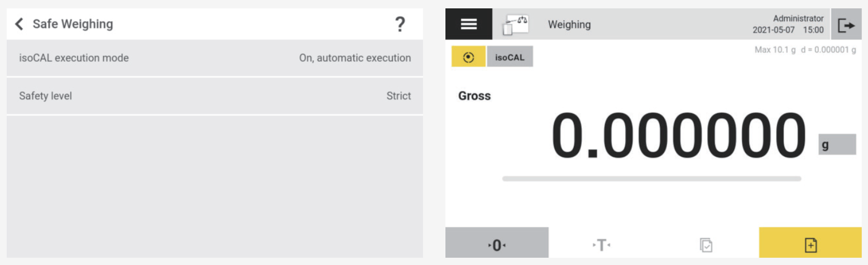Open the hamburger main menu
The width and height of the screenshot is (868, 265).
(468, 24)
